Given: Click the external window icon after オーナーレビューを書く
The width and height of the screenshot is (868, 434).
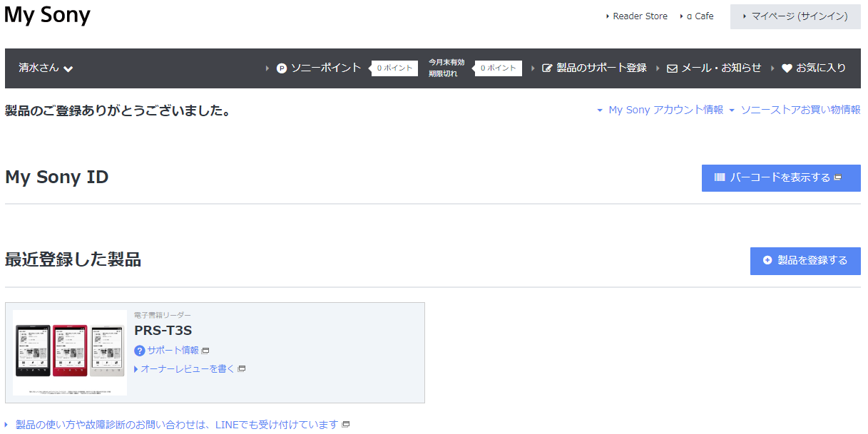Looking at the screenshot, I should coord(242,369).
